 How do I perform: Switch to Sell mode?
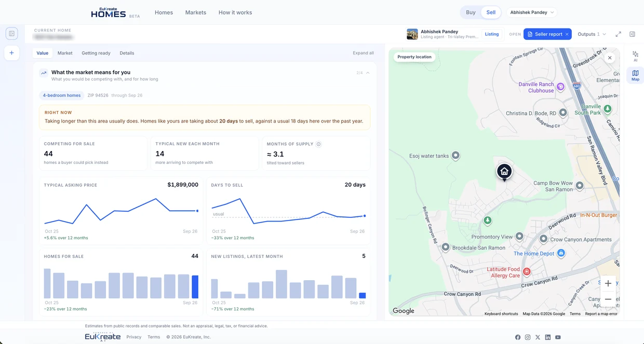point(491,12)
